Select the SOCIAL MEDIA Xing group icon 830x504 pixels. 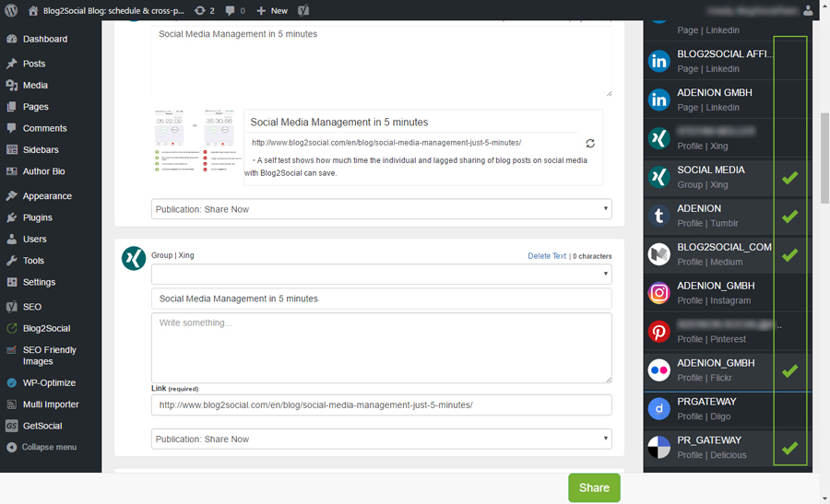(659, 177)
